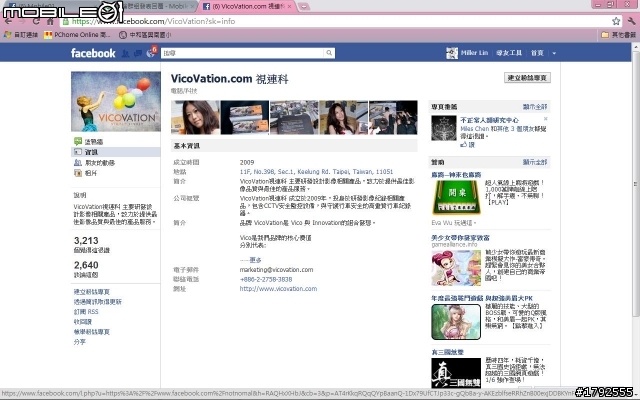Show all sponsored ads link
640x400 pixels.
point(535,162)
